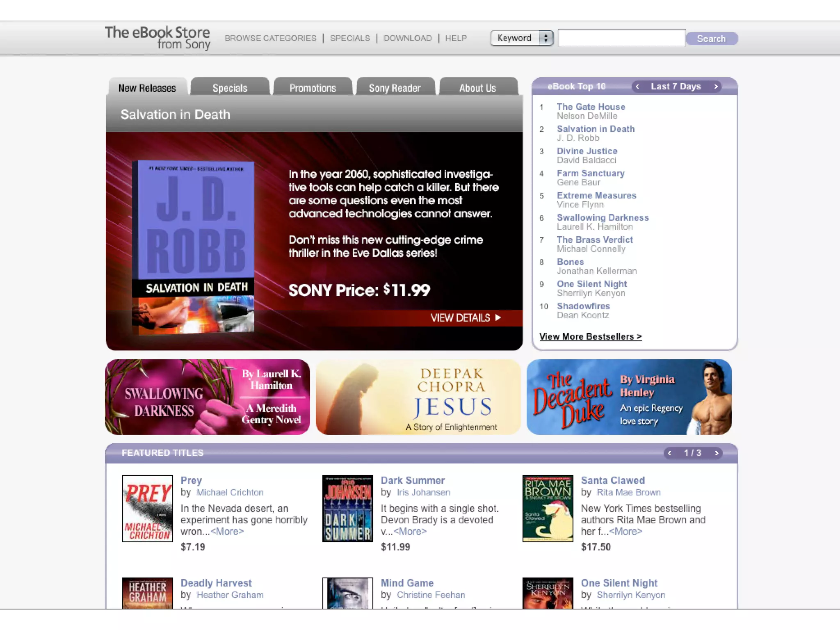Image resolution: width=840 pixels, height=630 pixels.
Task: Open The Gate House bestseller link
Action: 591,107
